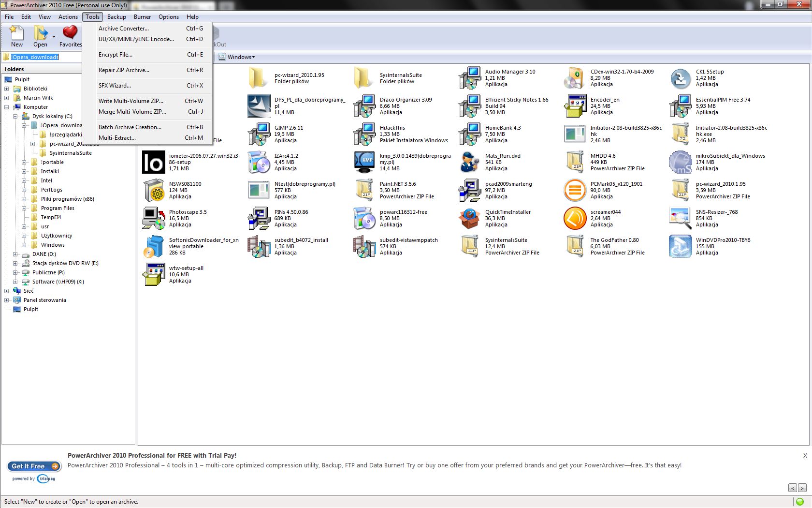812x508 pixels.
Task: Select the Initiator hk.exe 7Z icon
Action: tap(681, 134)
